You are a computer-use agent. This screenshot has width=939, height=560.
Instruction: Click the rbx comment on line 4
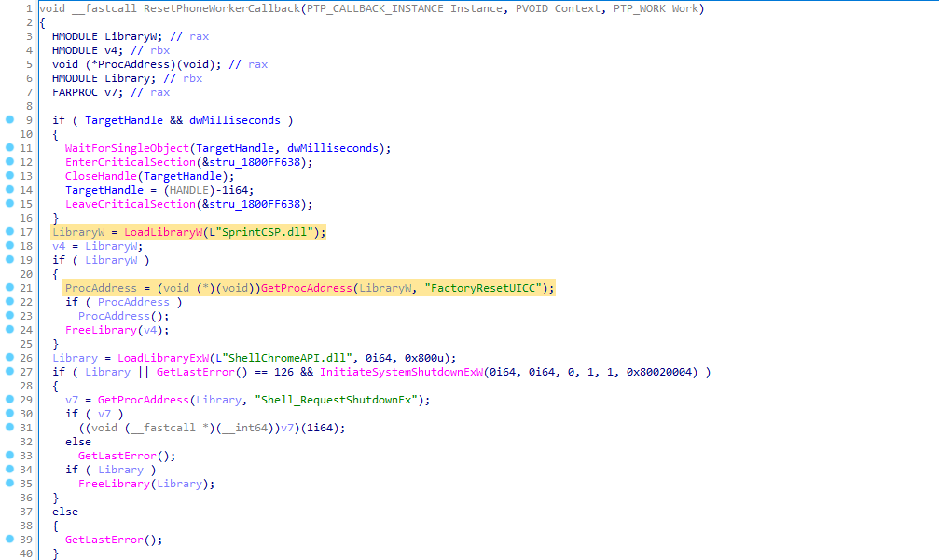point(159,50)
